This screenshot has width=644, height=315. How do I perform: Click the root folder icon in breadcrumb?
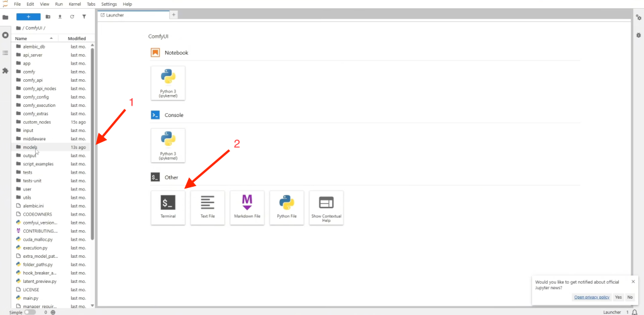(x=18, y=28)
